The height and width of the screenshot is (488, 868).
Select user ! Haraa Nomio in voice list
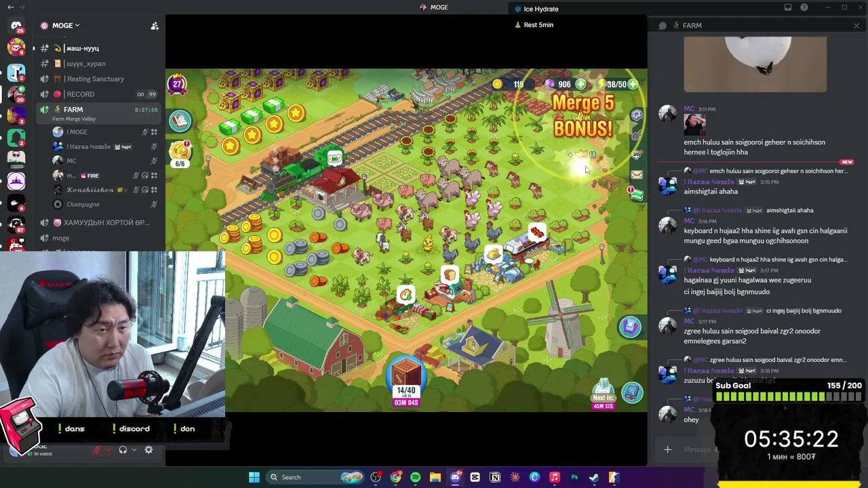pos(105,146)
